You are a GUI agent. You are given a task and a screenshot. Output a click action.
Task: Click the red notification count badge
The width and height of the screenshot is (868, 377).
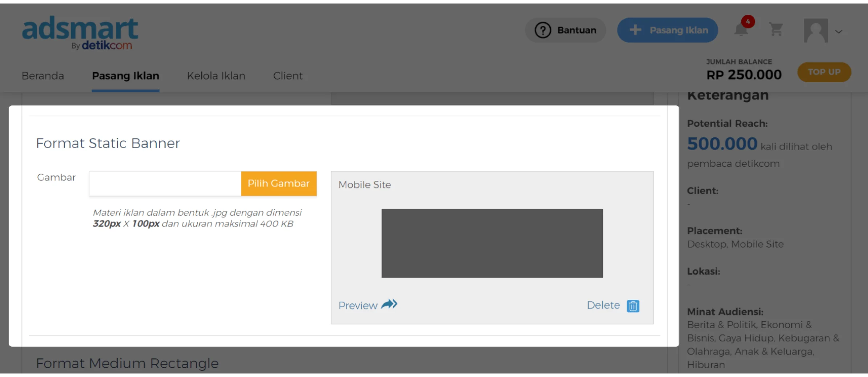click(x=748, y=22)
